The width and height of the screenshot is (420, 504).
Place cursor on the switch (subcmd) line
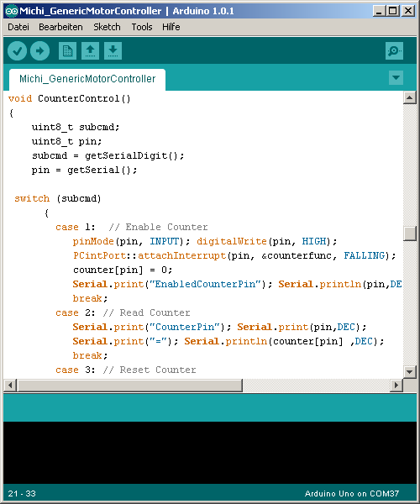pos(58,198)
